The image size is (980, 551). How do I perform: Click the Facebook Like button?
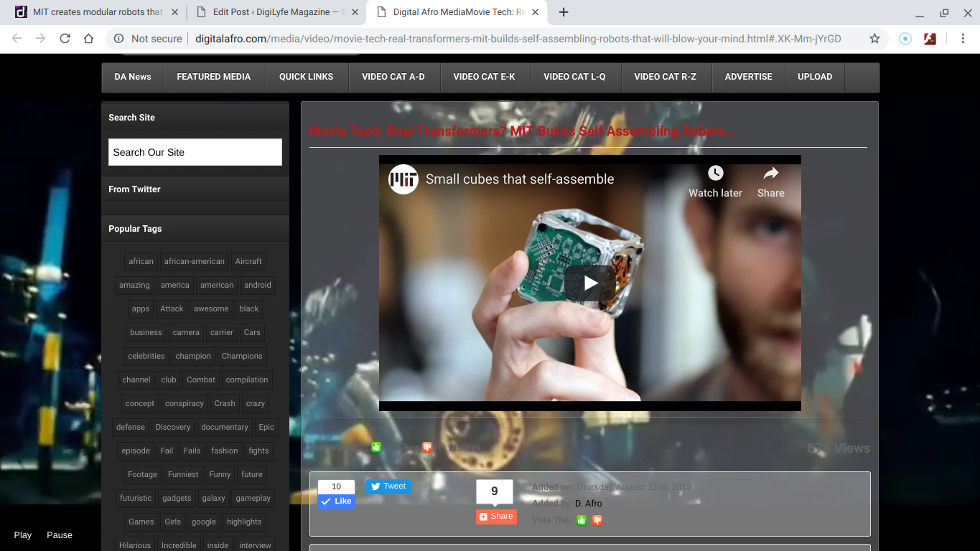click(336, 501)
